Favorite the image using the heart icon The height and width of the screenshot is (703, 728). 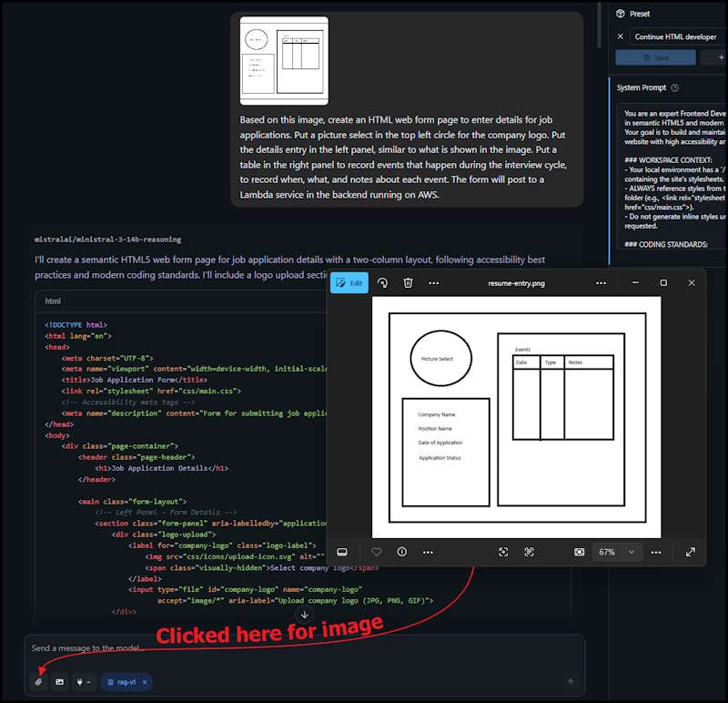click(377, 552)
